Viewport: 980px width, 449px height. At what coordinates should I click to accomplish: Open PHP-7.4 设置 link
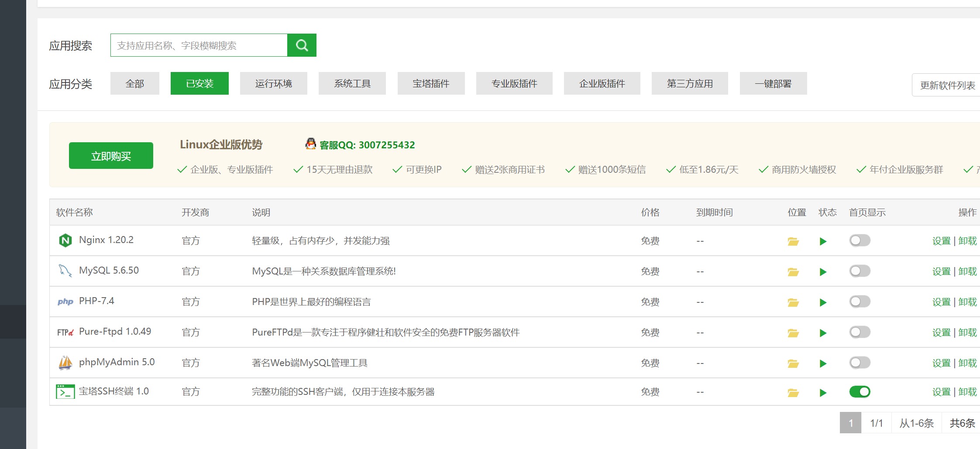point(941,302)
